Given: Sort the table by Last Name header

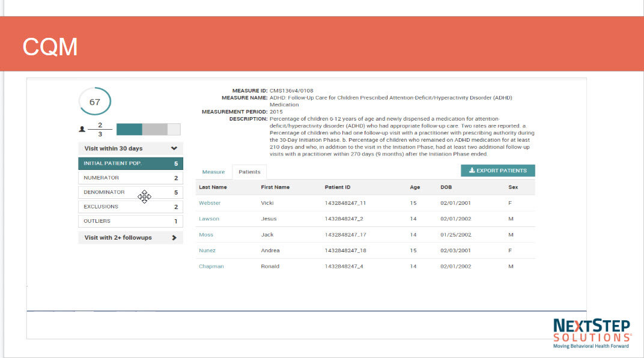Looking at the screenshot, I should (x=213, y=187).
